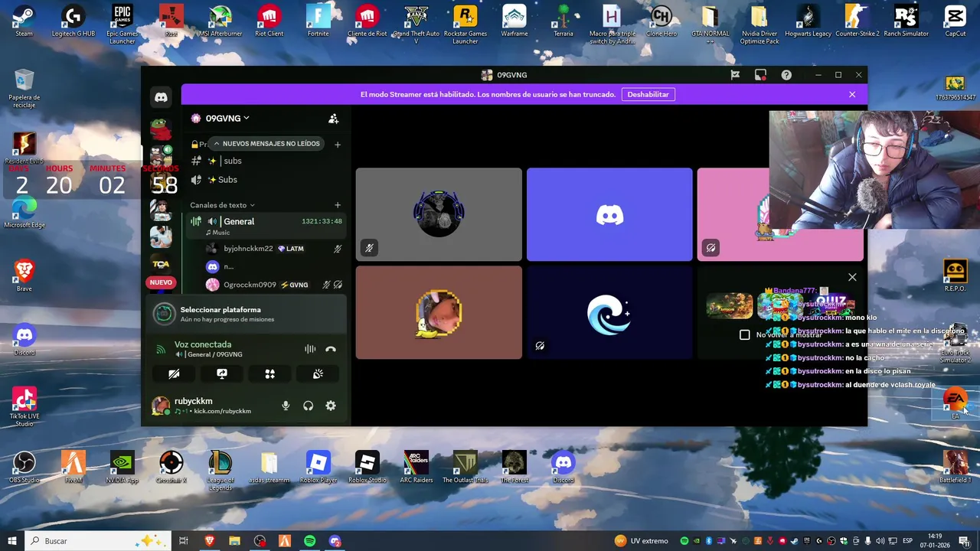Open the Roblox Studio desktop shortcut
Image resolution: width=980 pixels, height=551 pixels.
click(367, 467)
